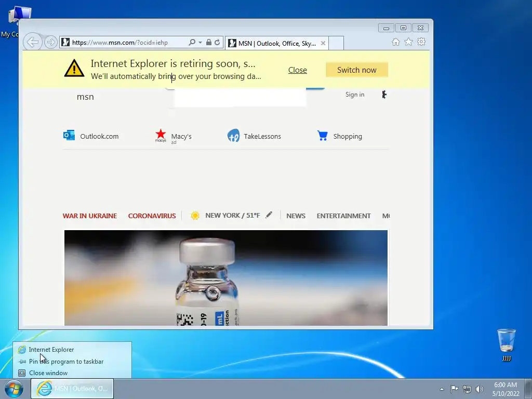Go forward using the forward arrow button

tap(51, 43)
